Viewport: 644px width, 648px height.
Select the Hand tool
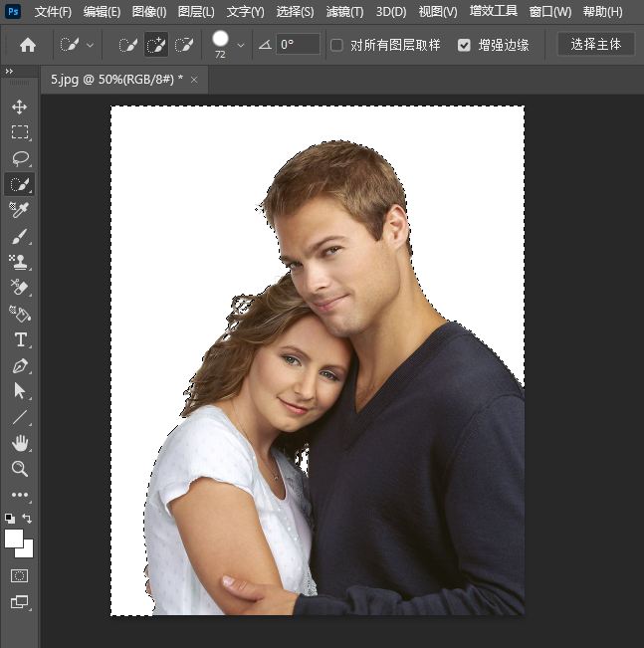tap(20, 443)
